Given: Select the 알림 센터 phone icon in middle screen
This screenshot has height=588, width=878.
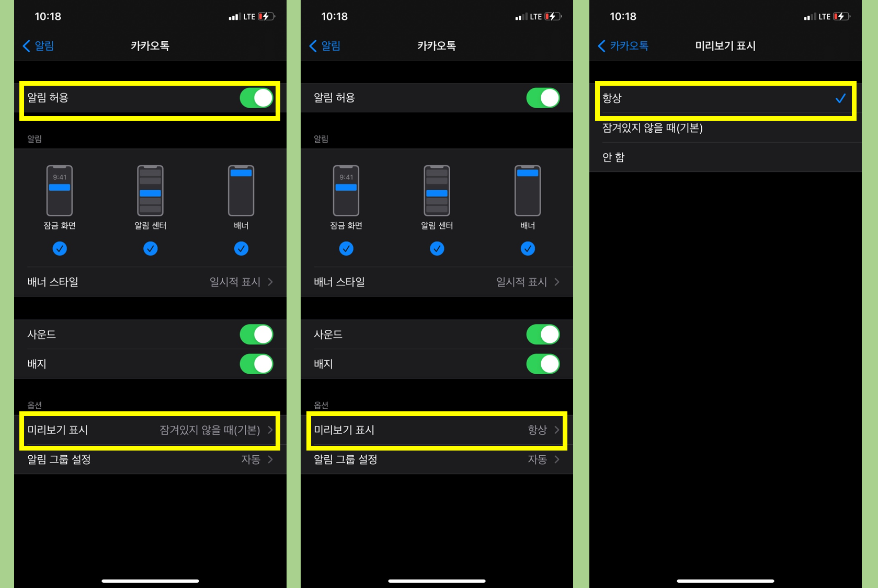Looking at the screenshot, I should click(x=437, y=190).
